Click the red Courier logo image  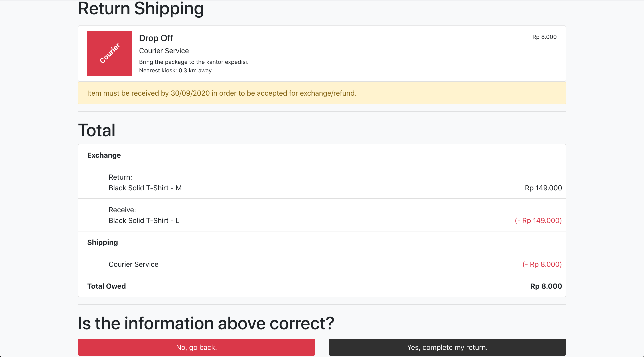tap(110, 53)
